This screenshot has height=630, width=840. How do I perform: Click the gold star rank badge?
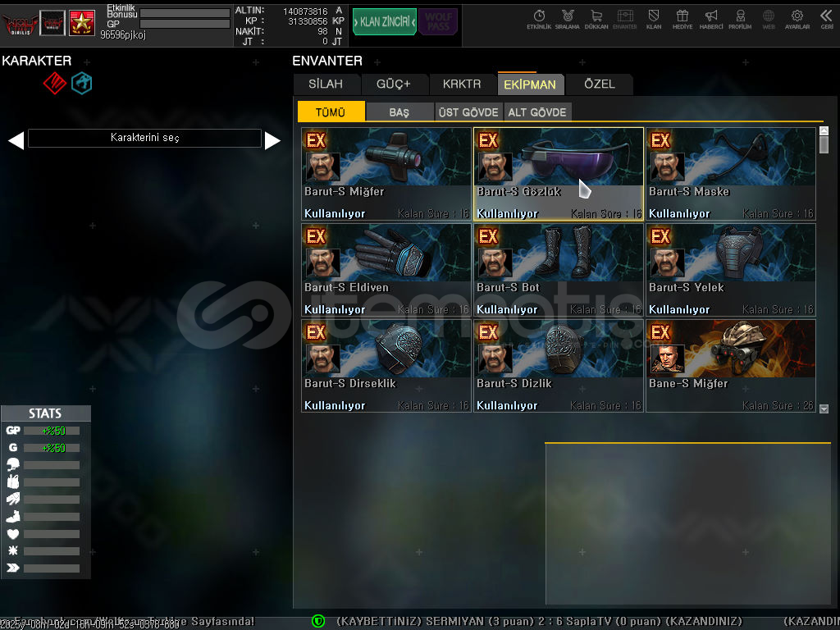(x=82, y=23)
